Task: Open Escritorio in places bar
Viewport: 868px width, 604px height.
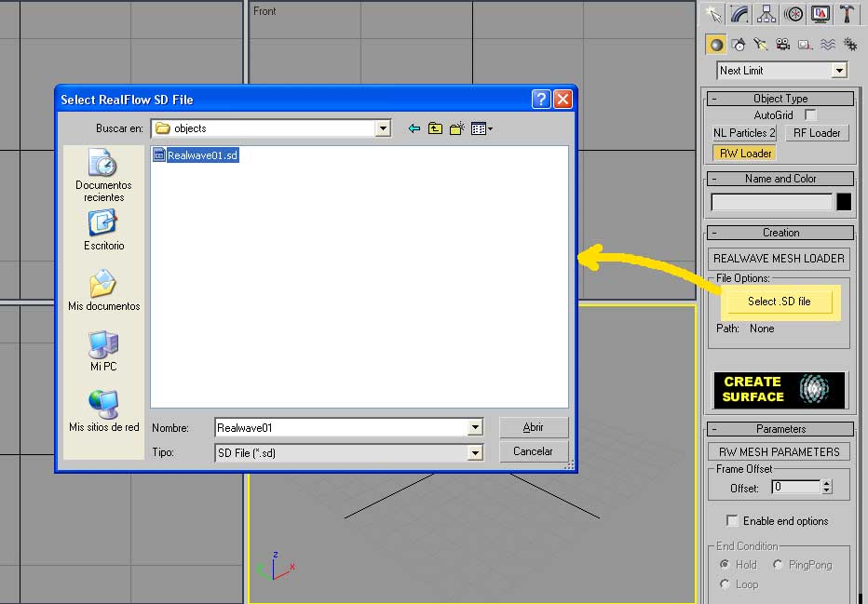Action: (103, 231)
